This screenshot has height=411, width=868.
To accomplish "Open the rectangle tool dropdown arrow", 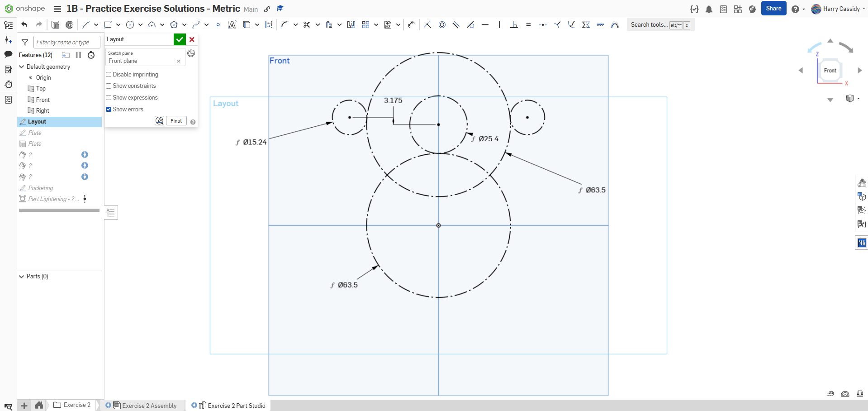I will pyautogui.click(x=118, y=25).
